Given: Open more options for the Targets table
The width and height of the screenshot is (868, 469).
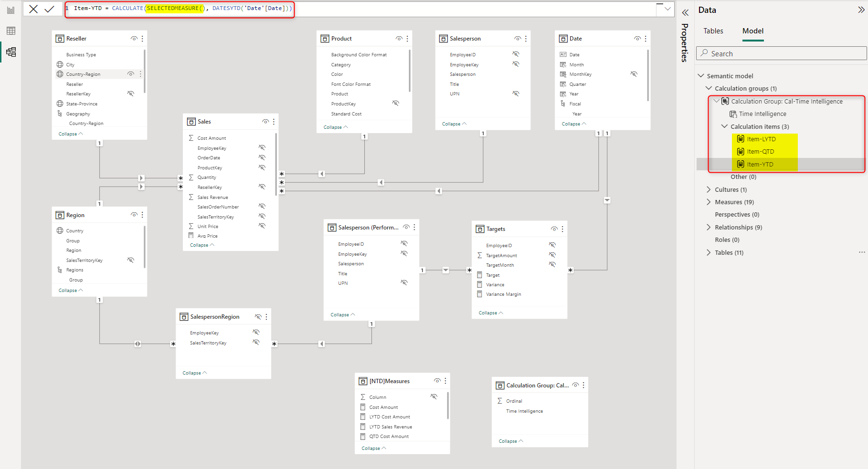Looking at the screenshot, I should (x=562, y=229).
